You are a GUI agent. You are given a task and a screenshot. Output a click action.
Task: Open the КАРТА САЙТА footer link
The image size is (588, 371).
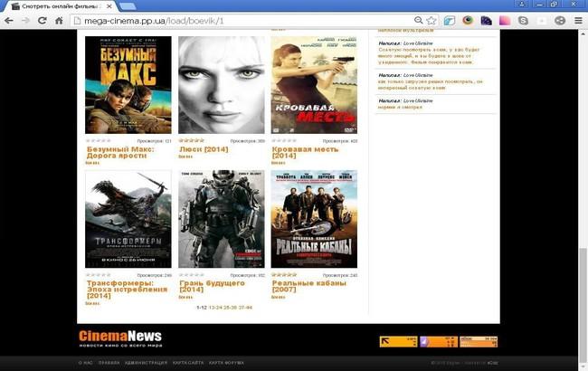(x=188, y=363)
